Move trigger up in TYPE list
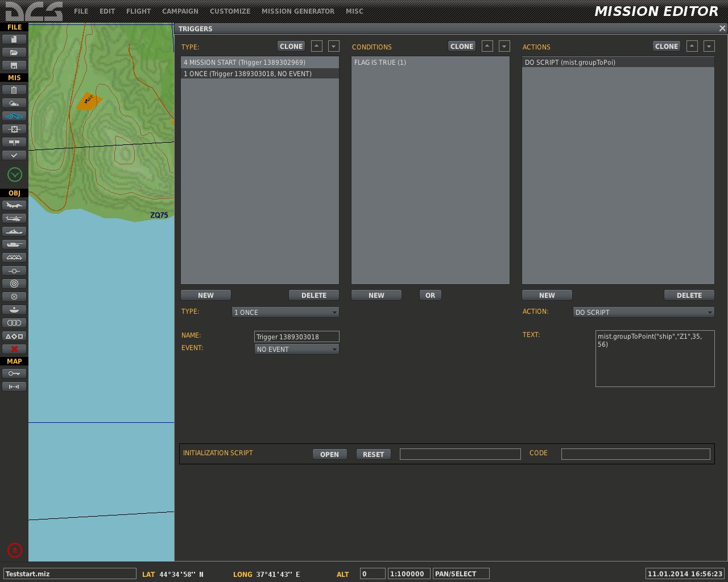The width and height of the screenshot is (728, 582). [317, 46]
